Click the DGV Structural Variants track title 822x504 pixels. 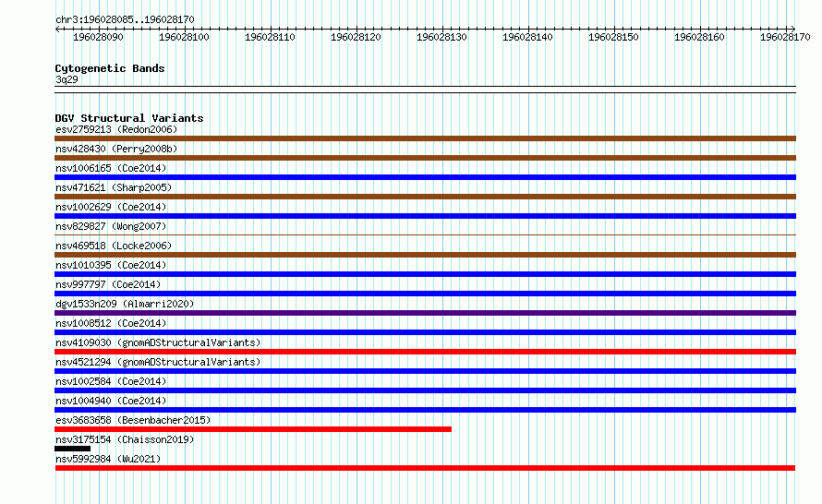(129, 118)
